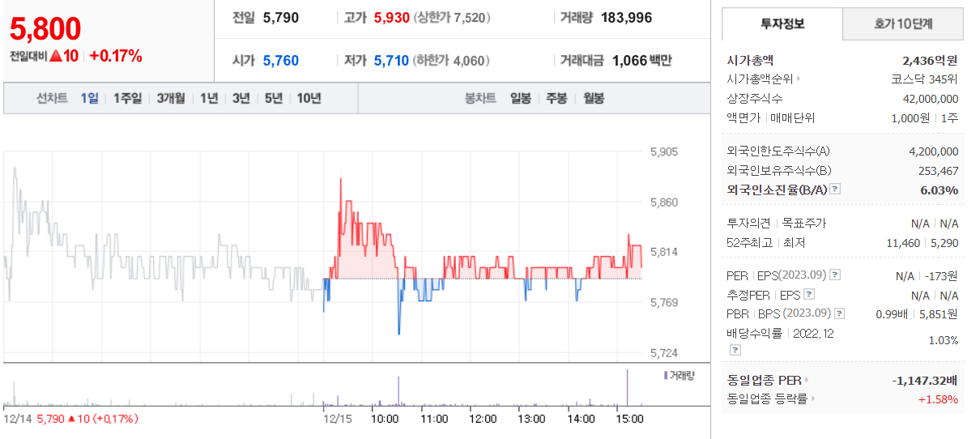Expand arrow next to 동일업종 등락률

[x=813, y=399]
